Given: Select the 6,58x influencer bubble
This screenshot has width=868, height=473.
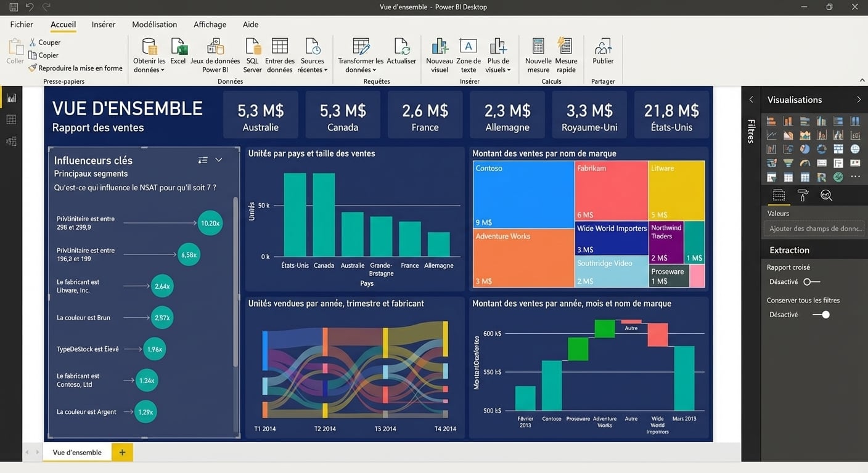Looking at the screenshot, I should [x=189, y=254].
